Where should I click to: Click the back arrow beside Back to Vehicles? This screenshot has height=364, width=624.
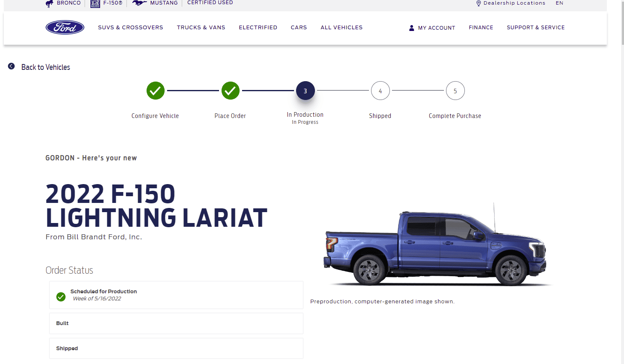[11, 66]
